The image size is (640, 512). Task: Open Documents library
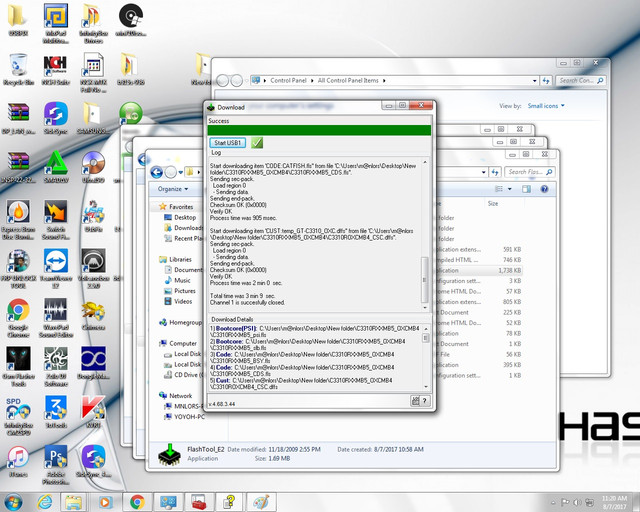(183, 270)
